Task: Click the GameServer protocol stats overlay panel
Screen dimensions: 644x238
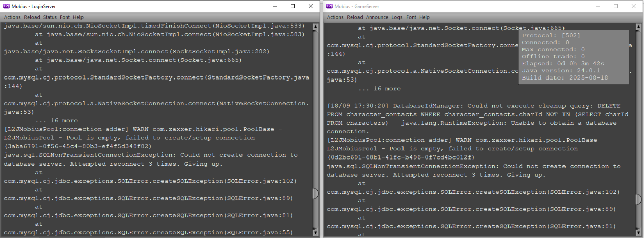Action: point(574,57)
